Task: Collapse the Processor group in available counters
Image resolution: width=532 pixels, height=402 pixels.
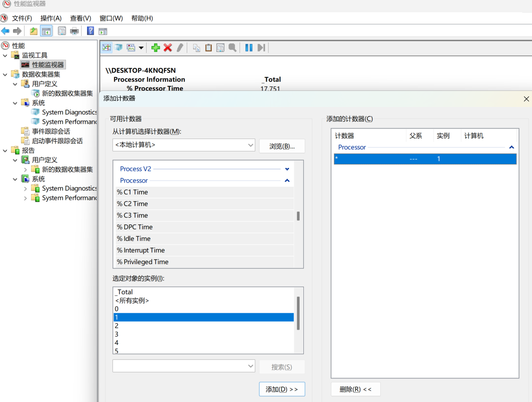Action: pos(287,180)
